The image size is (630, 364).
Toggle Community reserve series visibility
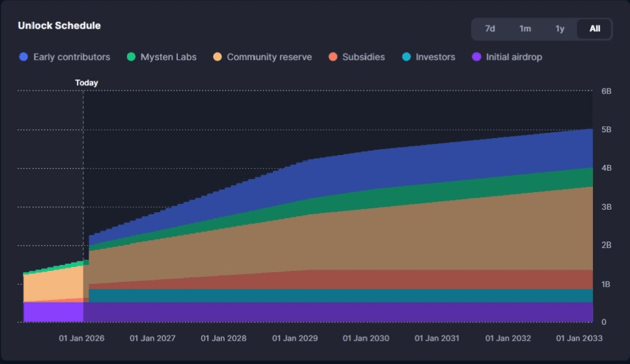click(269, 57)
